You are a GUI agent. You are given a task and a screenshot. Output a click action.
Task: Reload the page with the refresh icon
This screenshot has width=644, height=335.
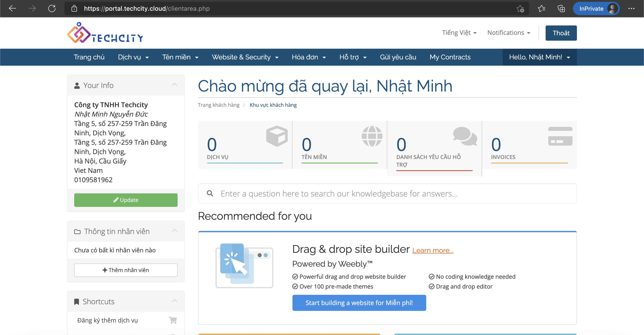click(52, 8)
